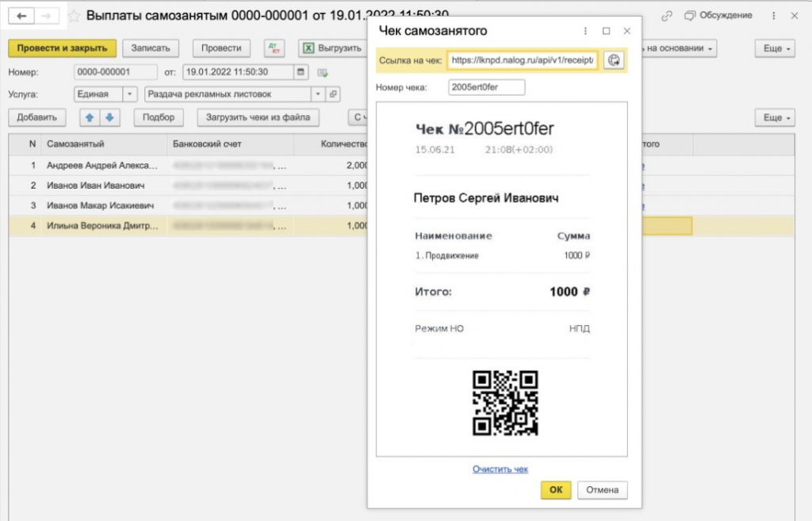The width and height of the screenshot is (812, 521).
Task: Open the check dialog three-dot menu
Action: click(x=586, y=31)
